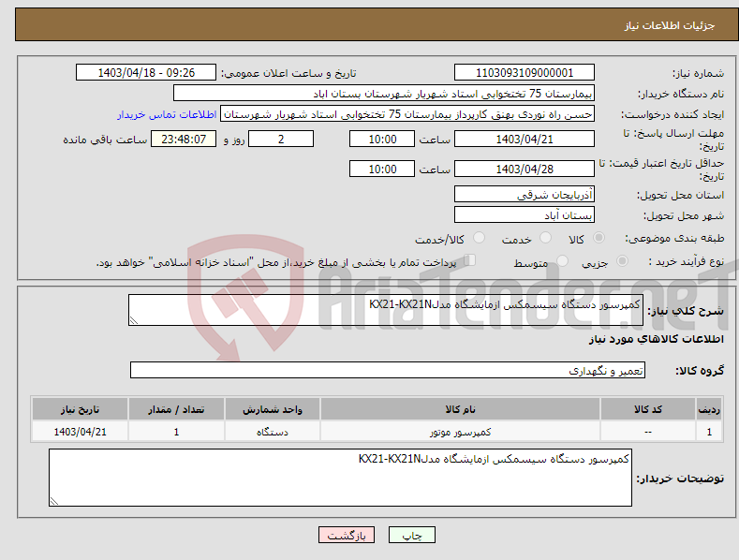Click the گروه کالا field تعمیر و نگهداری
Image resolution: width=739 pixels, height=560 pixels.
(x=388, y=370)
